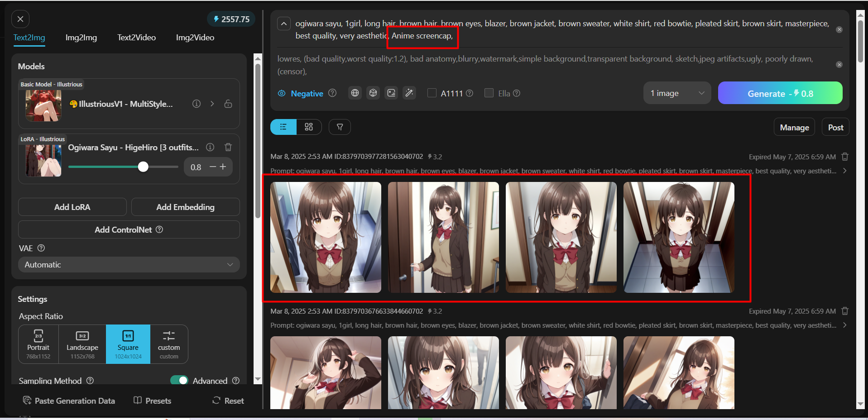Select custom aspect ratio option

(169, 344)
